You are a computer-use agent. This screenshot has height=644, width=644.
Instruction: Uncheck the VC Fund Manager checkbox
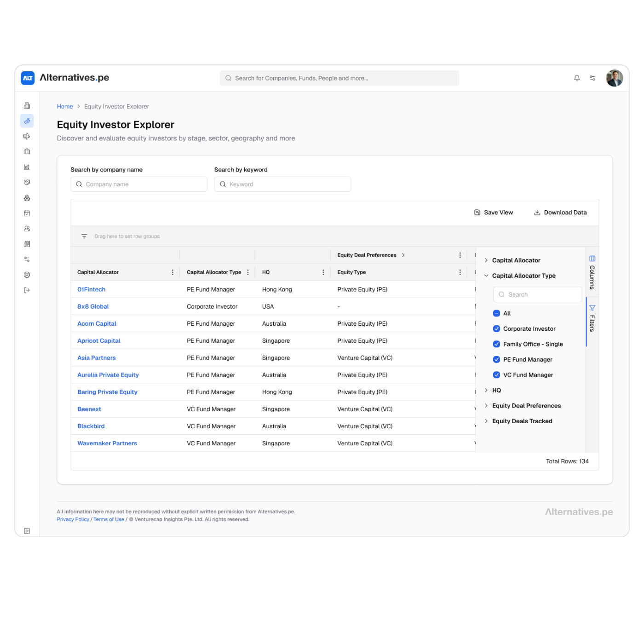[x=497, y=375]
